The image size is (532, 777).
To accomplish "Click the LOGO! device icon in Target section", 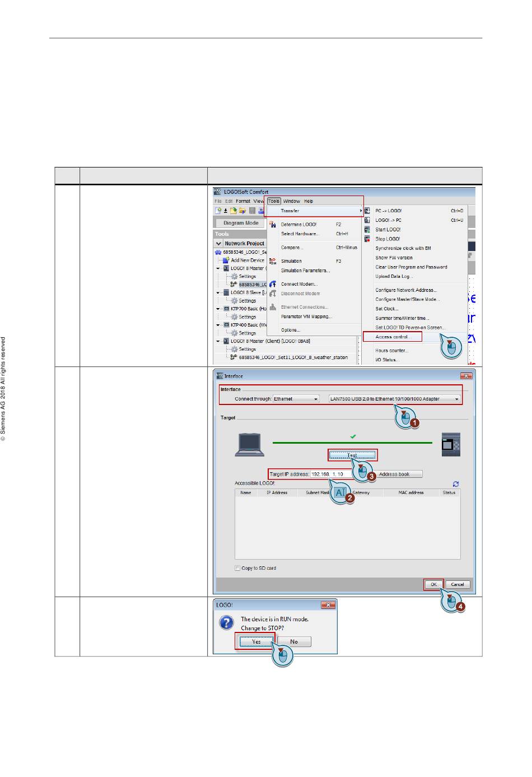I will 450,444.
